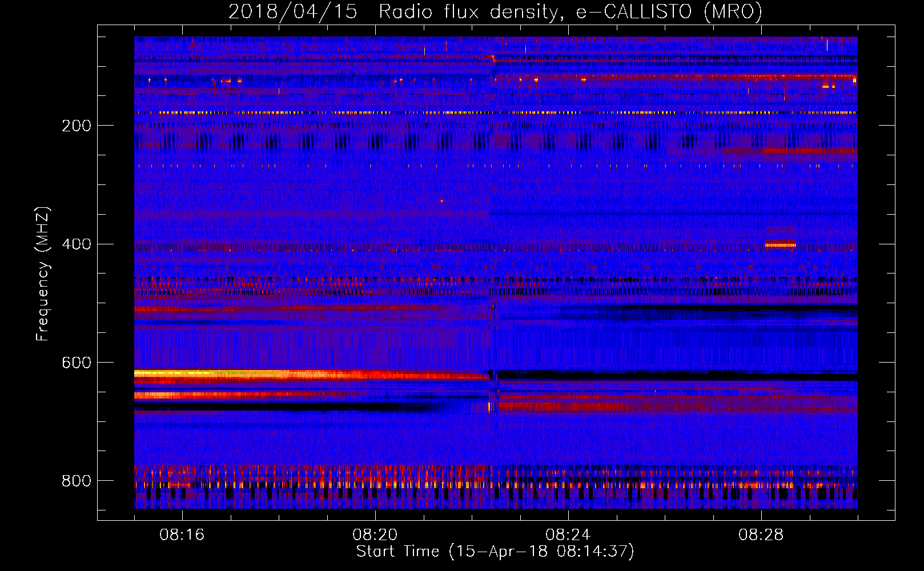Click the 'Frequency (MHZ)' y-axis label
Image resolution: width=924 pixels, height=571 pixels.
42,274
